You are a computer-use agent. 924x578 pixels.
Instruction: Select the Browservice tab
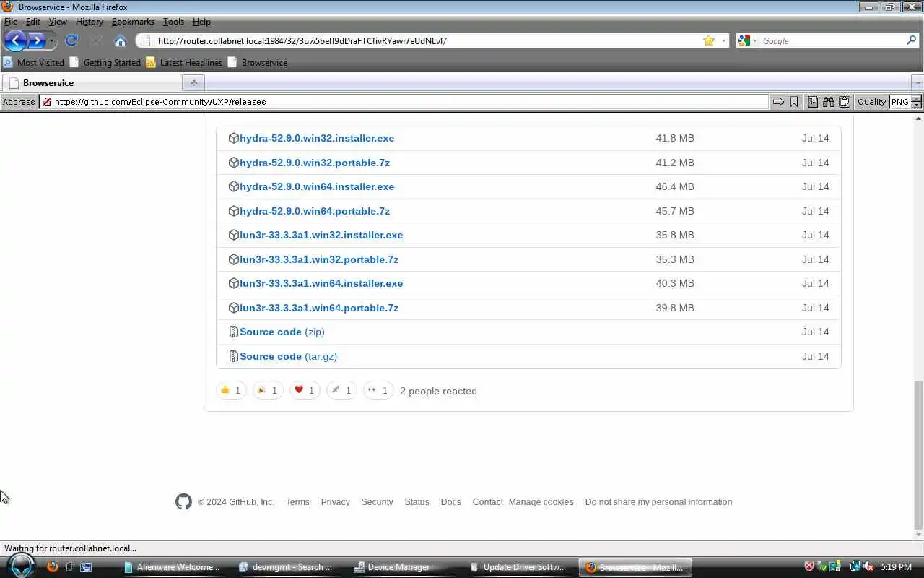click(91, 82)
